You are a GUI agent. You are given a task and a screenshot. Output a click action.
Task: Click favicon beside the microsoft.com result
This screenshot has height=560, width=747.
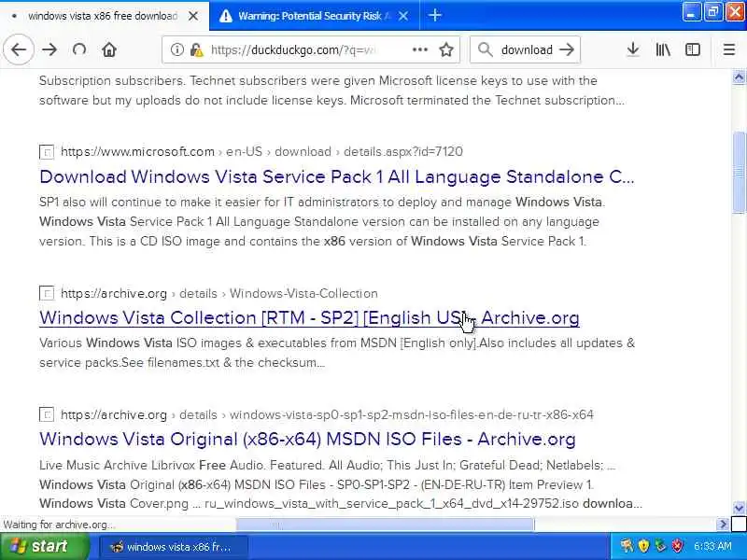click(46, 152)
